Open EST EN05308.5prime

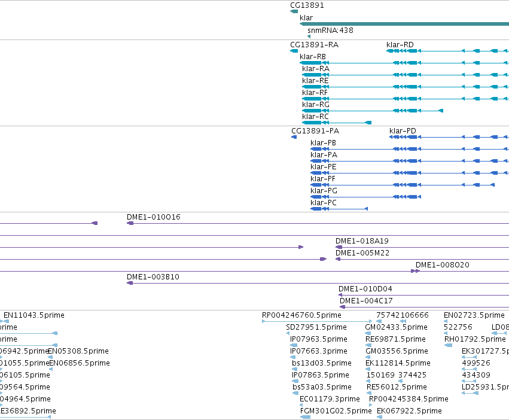click(x=78, y=351)
